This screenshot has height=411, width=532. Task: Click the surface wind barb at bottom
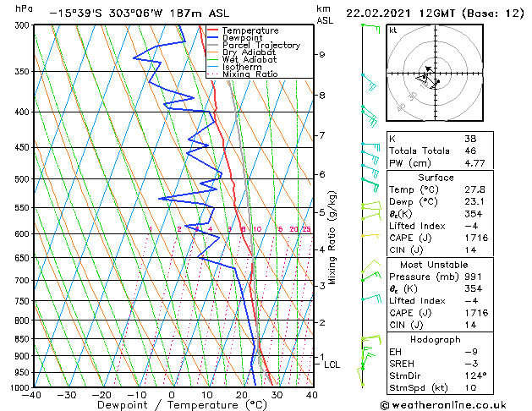pos(361,376)
